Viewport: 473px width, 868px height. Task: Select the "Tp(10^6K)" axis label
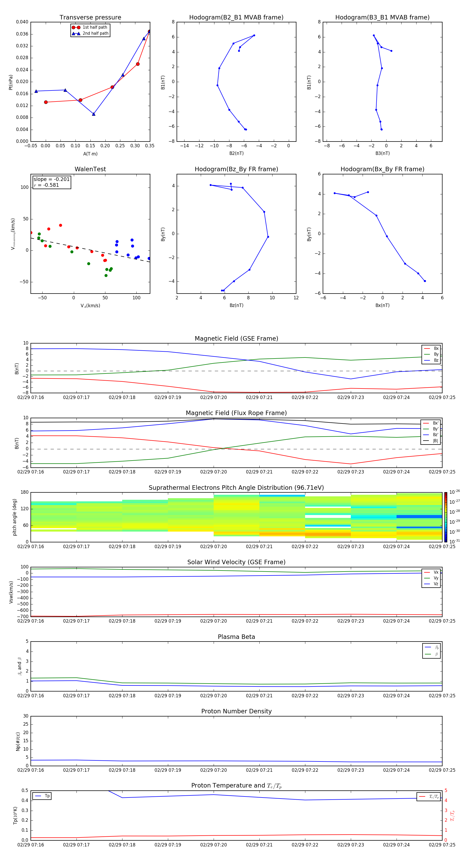pyautogui.click(x=15, y=815)
